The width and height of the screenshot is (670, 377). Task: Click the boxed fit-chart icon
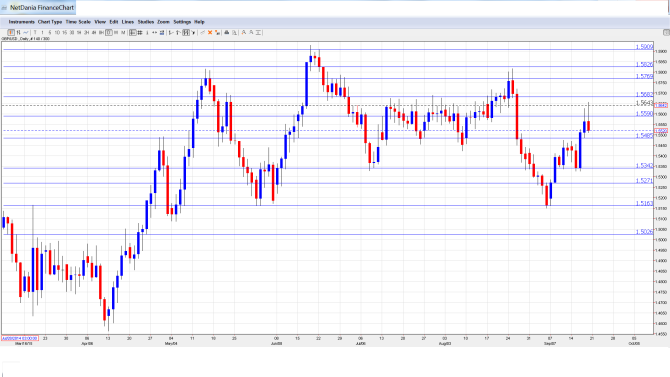(x=186, y=32)
